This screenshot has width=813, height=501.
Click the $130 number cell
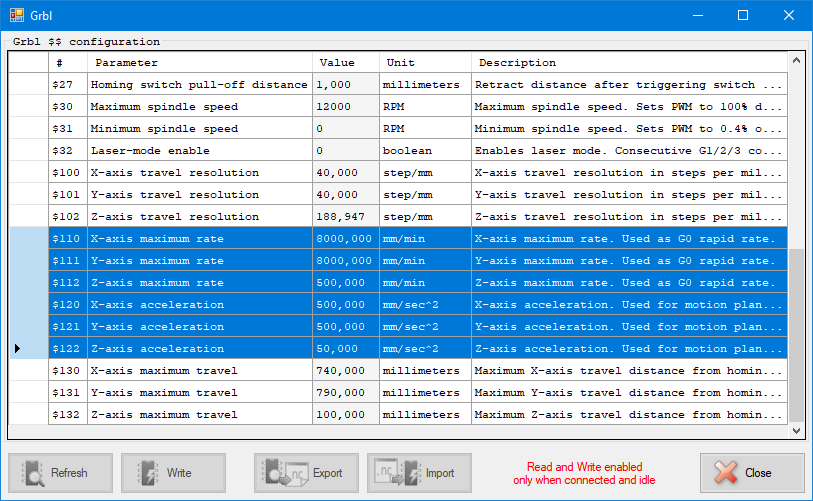coord(68,370)
